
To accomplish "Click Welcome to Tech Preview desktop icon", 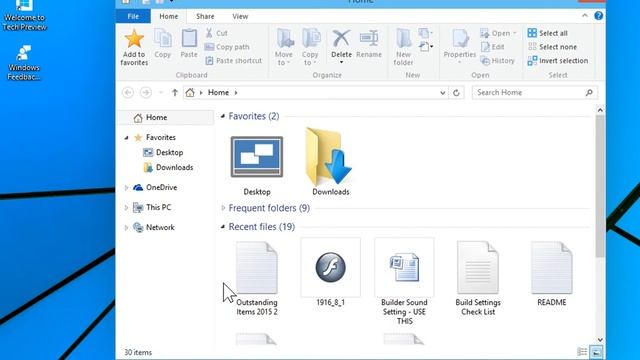I will coord(24,16).
